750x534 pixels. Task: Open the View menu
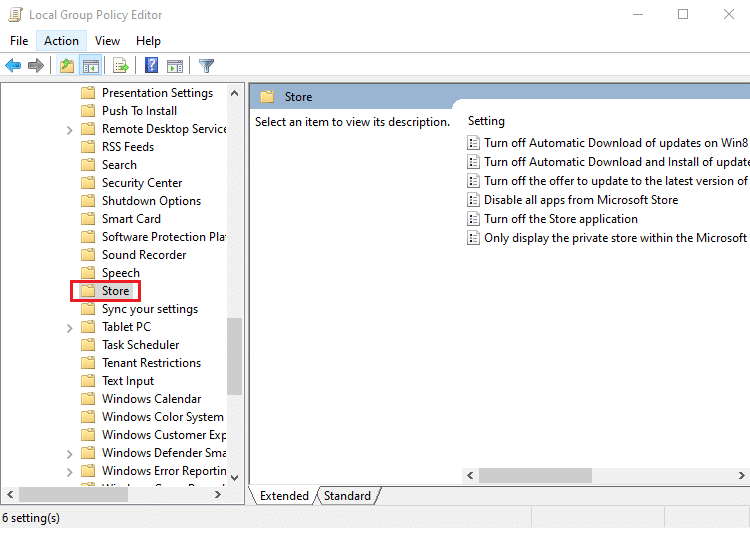coord(107,41)
